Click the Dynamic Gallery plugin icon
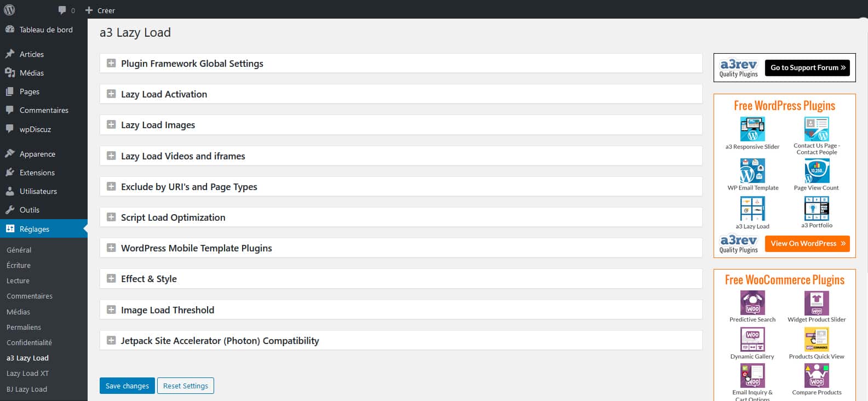The width and height of the screenshot is (868, 401). point(752,340)
